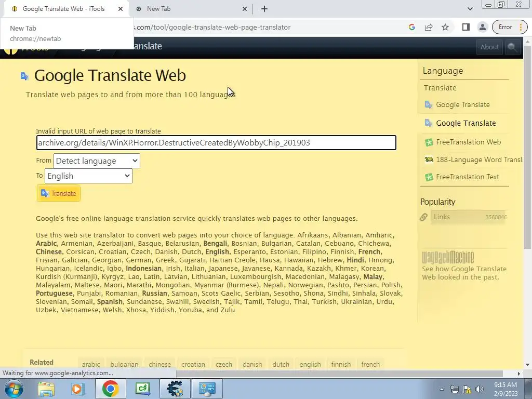532x399 pixels.
Task: Click the URL to translate input field
Action: pyautogui.click(x=216, y=142)
